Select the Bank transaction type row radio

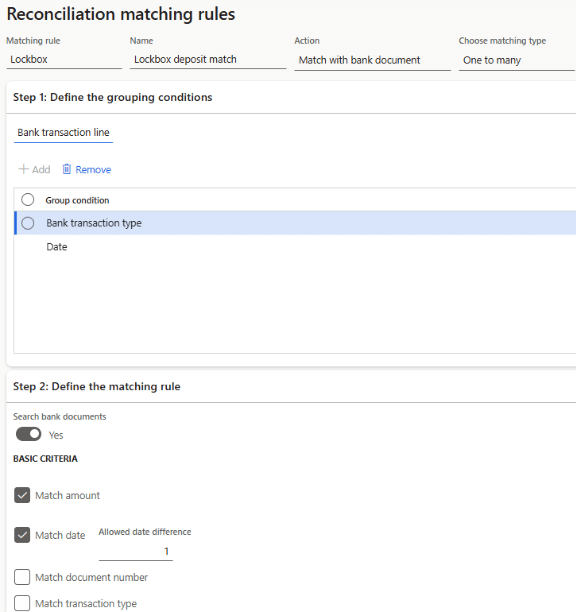28,223
